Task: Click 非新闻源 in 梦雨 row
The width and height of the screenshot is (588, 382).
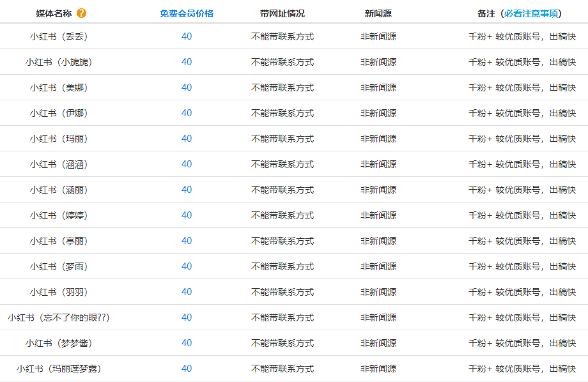Action: [378, 266]
